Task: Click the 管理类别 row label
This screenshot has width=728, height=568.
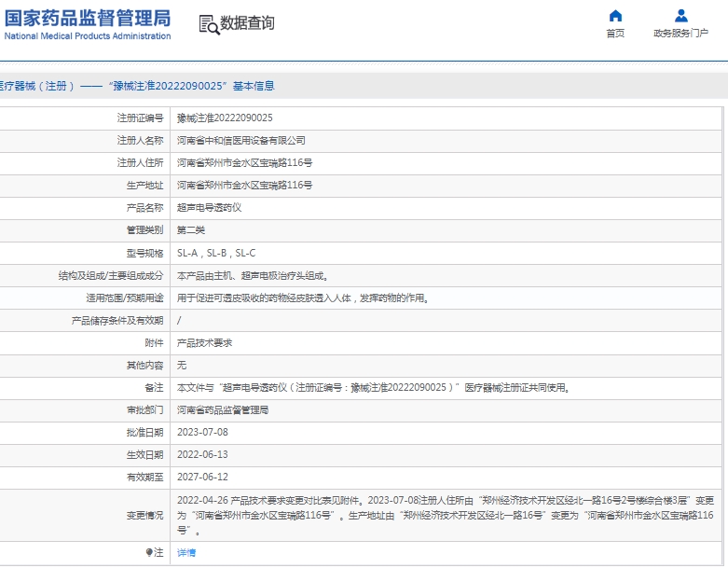Action: [144, 229]
